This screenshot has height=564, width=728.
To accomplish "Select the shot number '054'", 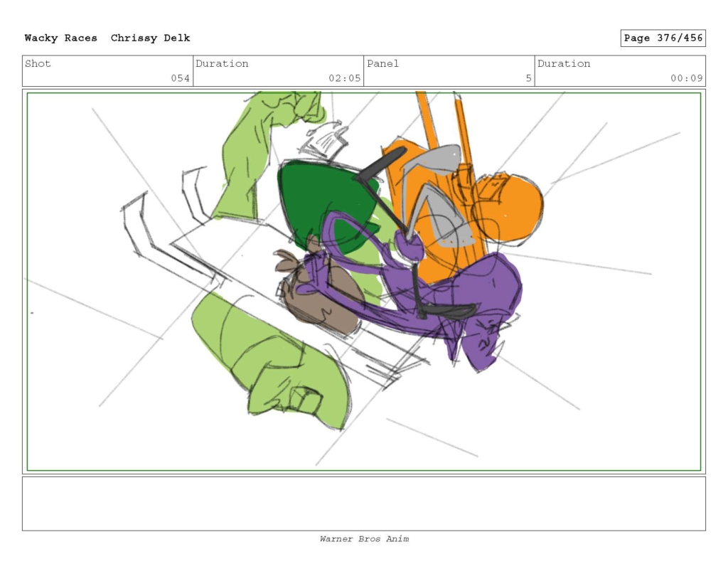I will 180,78.
